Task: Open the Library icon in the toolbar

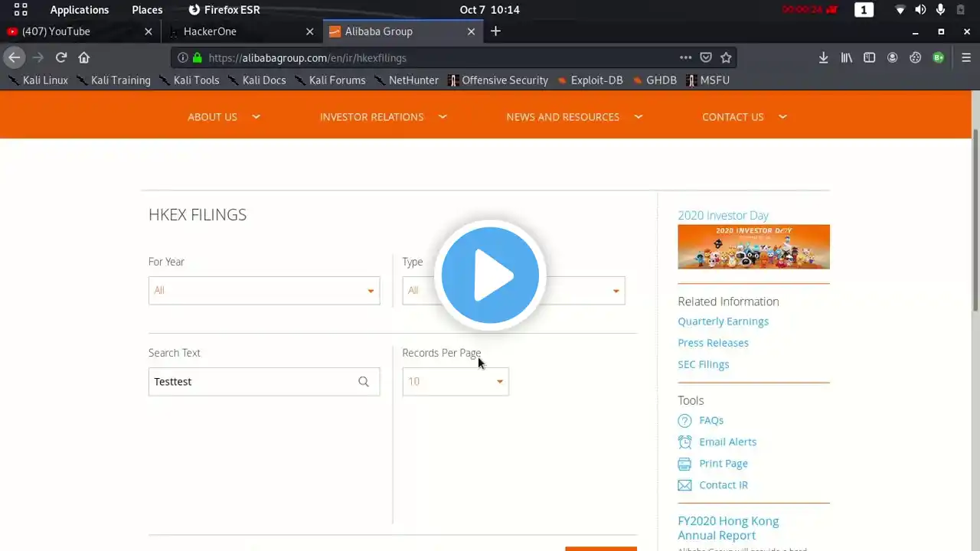Action: (846, 57)
